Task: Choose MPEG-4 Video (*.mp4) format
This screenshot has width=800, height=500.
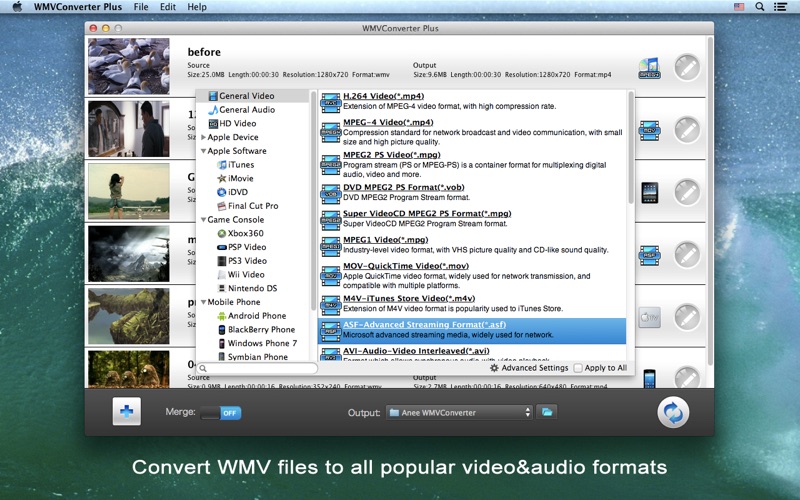Action: point(472,132)
